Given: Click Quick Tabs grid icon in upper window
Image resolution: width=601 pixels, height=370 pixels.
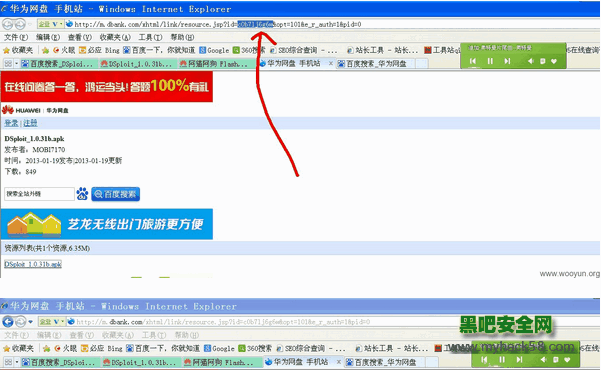Looking at the screenshot, I should pos(8,64).
